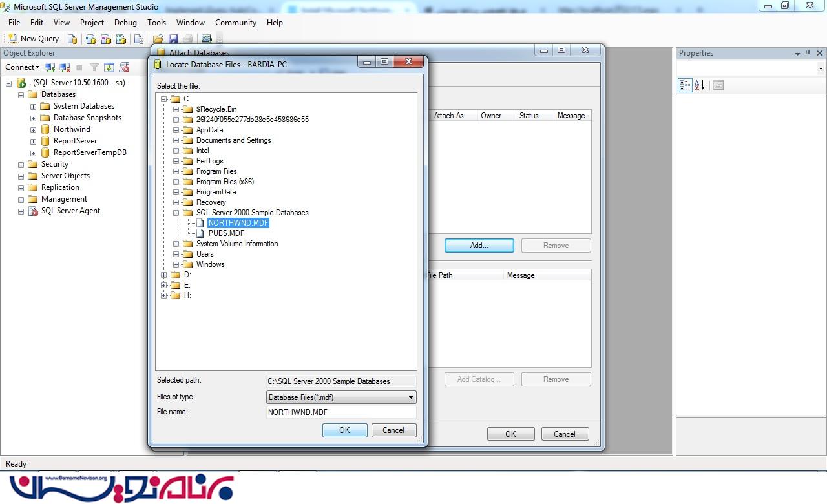Select the Windows folder in file tree

coord(210,264)
